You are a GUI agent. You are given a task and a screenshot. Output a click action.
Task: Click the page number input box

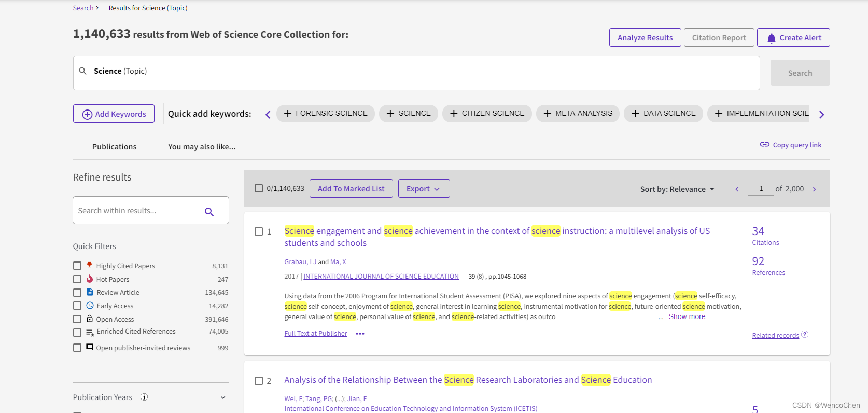point(761,189)
